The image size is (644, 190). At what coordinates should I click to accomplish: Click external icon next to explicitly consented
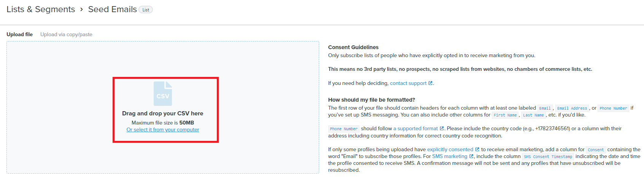(x=477, y=150)
